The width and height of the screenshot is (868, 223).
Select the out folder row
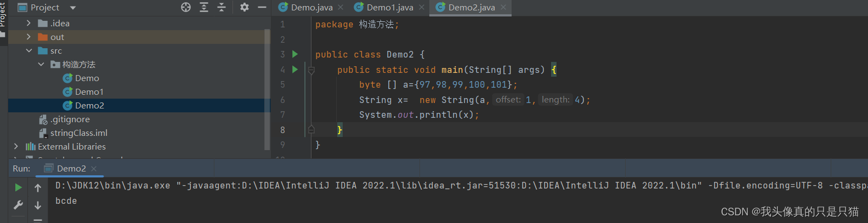pyautogui.click(x=136, y=37)
